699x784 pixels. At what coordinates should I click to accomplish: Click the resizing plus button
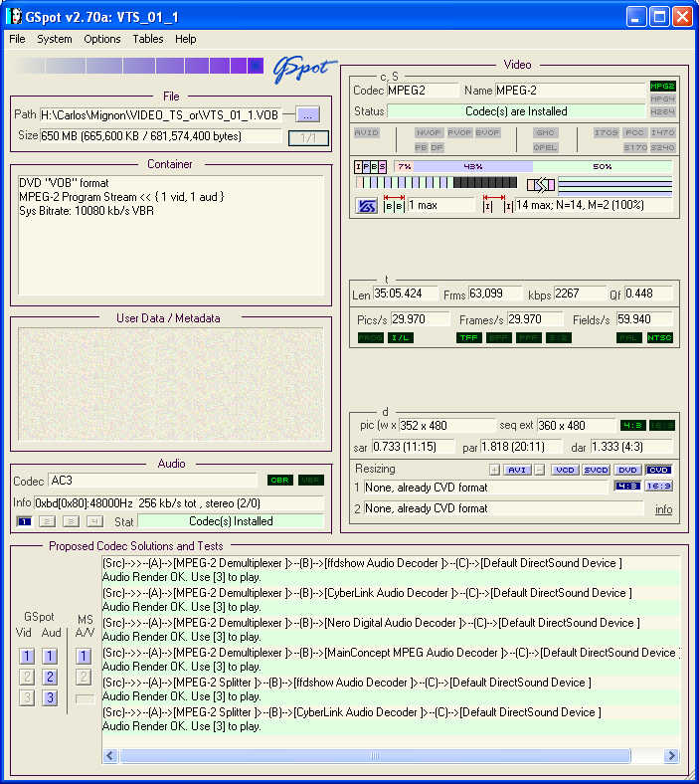pos(494,470)
